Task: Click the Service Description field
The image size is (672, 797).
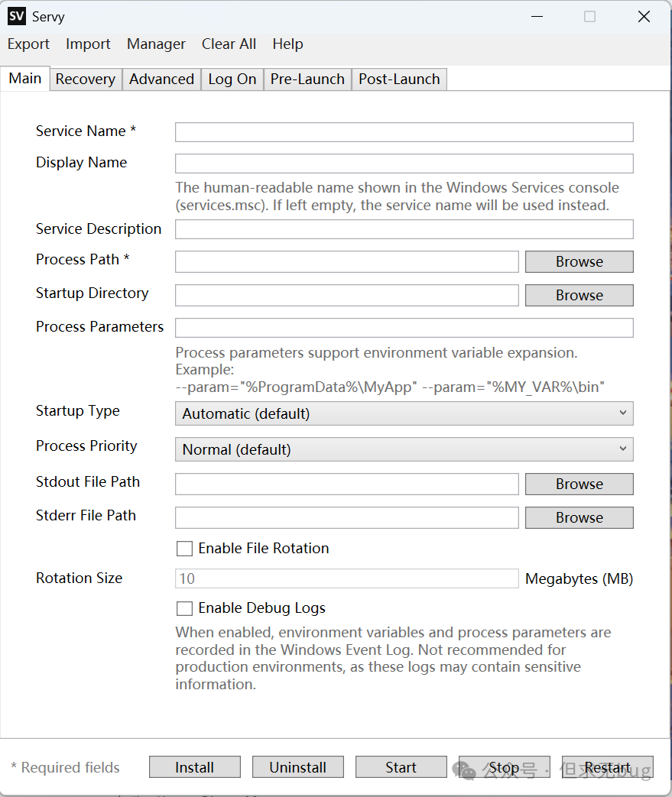Action: tap(404, 229)
